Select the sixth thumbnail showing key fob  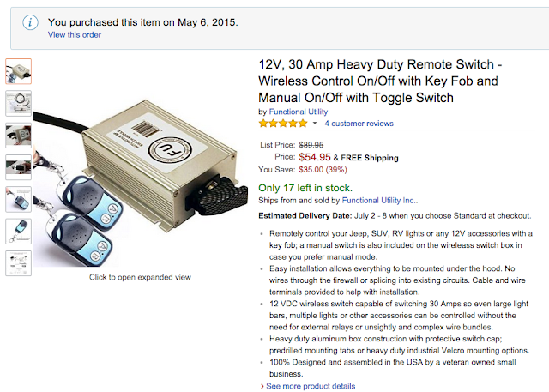tap(19, 231)
